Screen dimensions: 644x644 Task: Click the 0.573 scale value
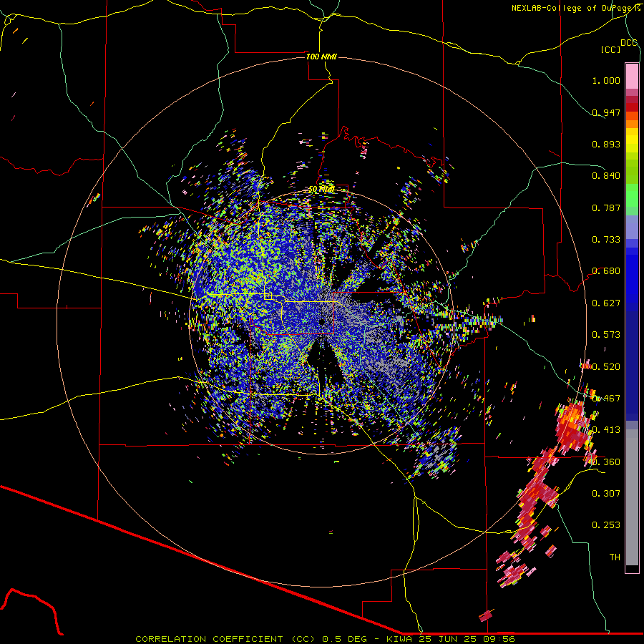pos(606,335)
